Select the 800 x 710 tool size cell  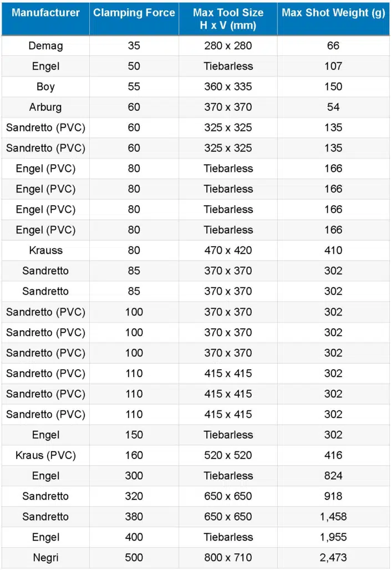(x=228, y=558)
